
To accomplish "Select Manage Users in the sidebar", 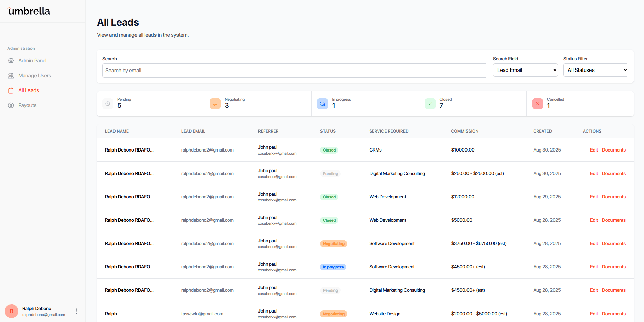I will coord(35,75).
